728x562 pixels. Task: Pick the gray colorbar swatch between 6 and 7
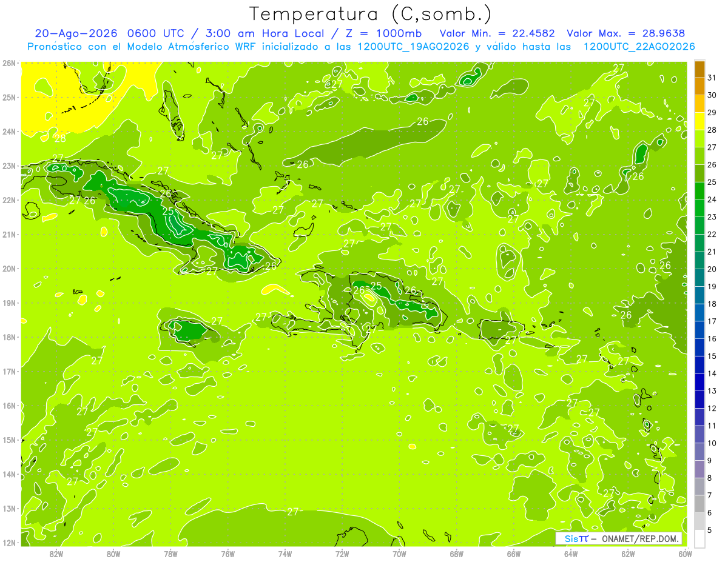[699, 504]
